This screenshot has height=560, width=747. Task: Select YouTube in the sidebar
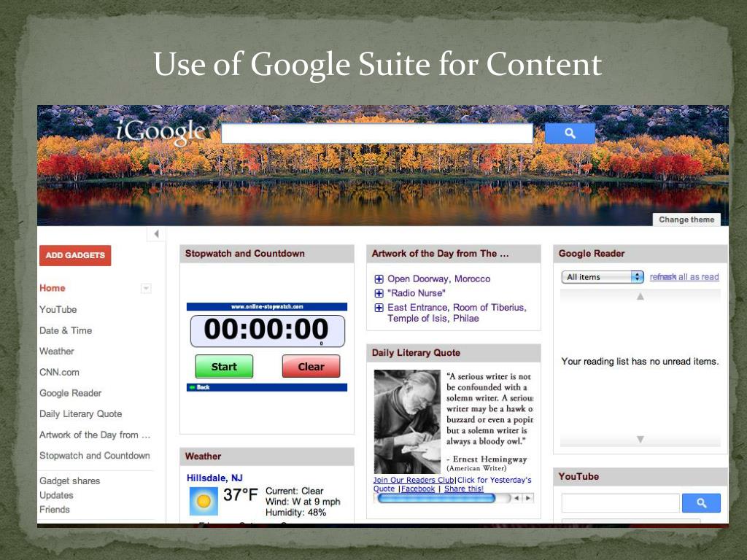[58, 309]
